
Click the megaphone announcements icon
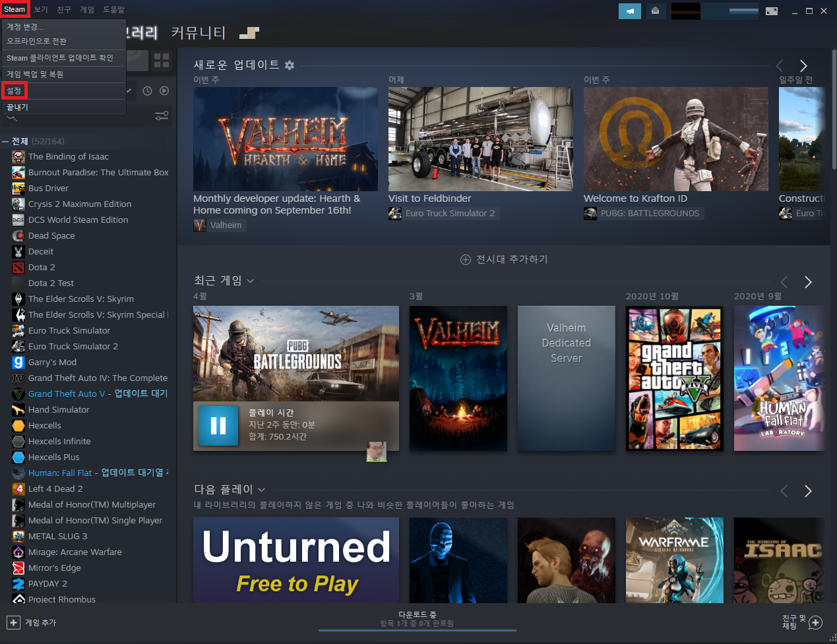(x=630, y=11)
